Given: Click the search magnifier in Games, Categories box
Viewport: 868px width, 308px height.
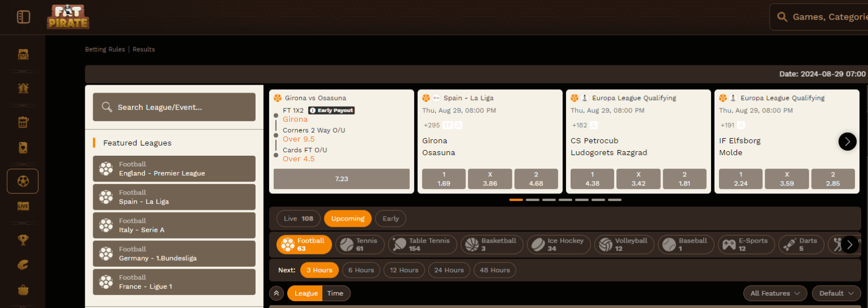Looking at the screenshot, I should 782,17.
